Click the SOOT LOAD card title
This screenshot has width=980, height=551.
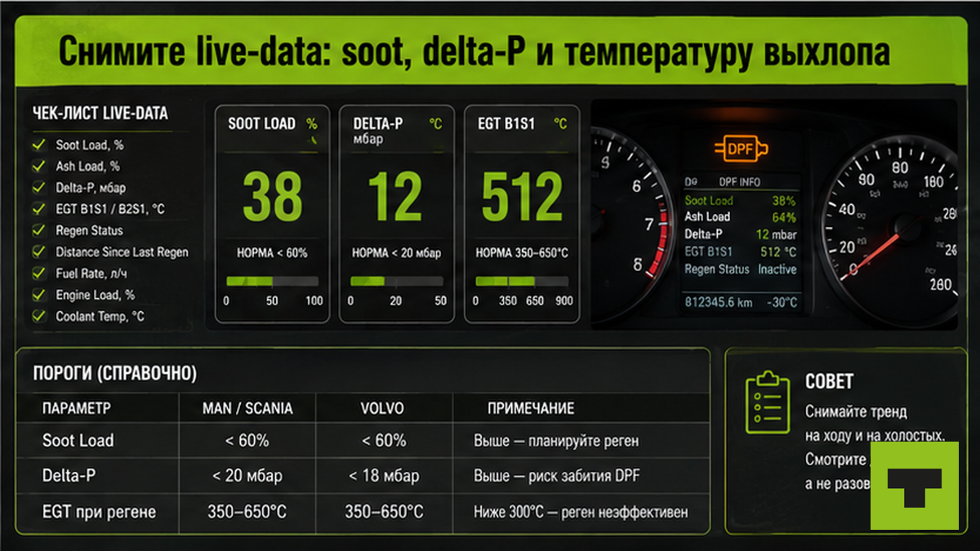click(261, 124)
